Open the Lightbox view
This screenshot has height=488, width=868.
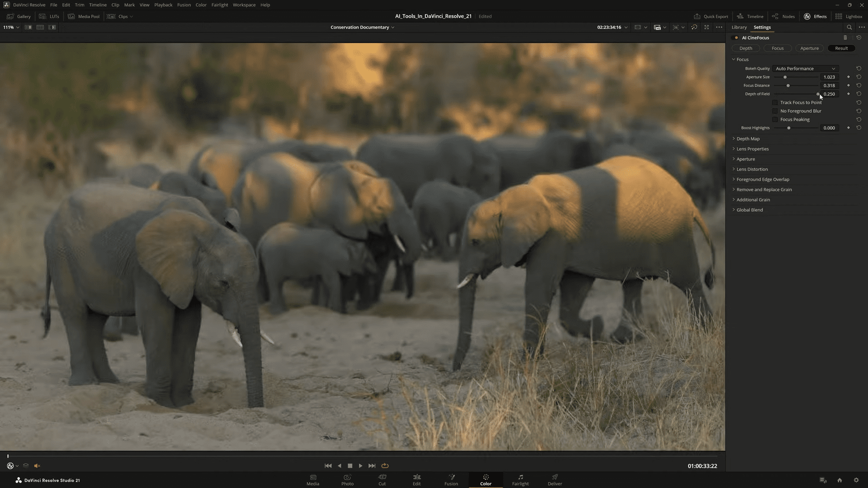[x=854, y=16]
